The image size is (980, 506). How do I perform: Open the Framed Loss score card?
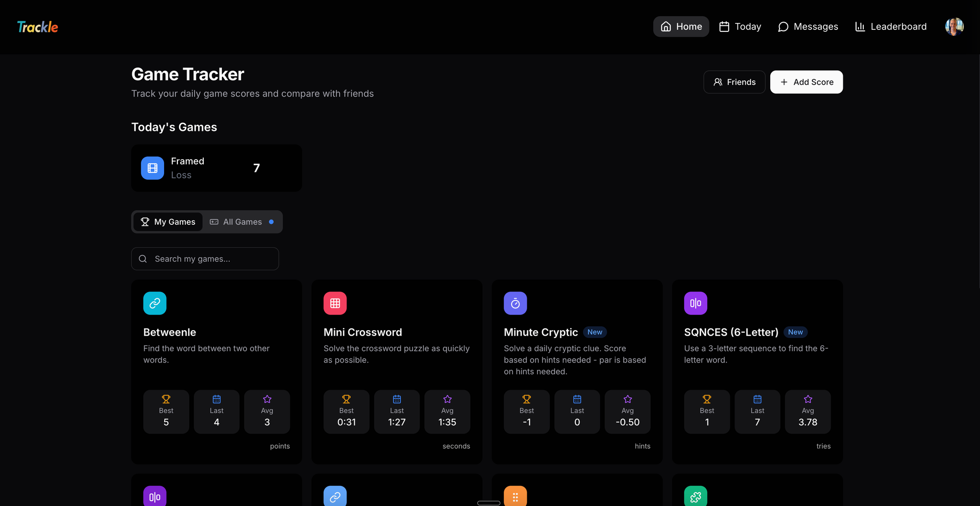[217, 168]
